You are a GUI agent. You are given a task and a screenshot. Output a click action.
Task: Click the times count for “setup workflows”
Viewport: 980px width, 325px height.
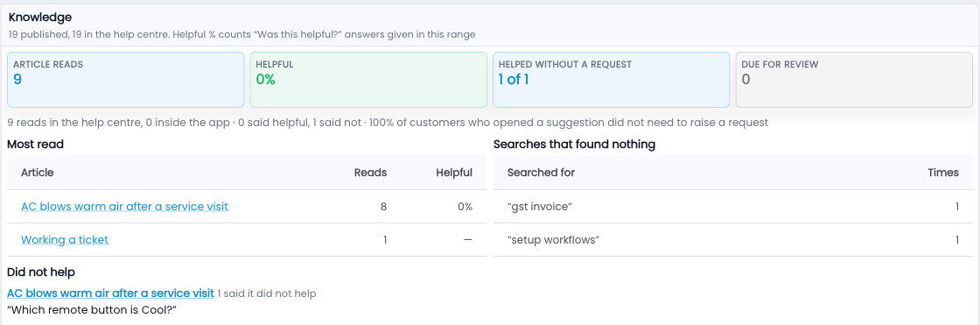(957, 240)
